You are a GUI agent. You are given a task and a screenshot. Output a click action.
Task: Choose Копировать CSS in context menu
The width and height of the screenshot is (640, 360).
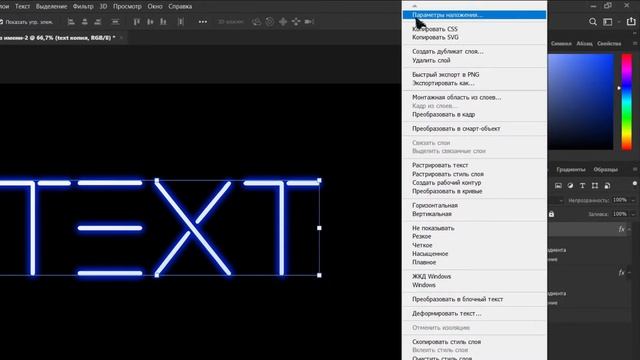tap(435, 29)
